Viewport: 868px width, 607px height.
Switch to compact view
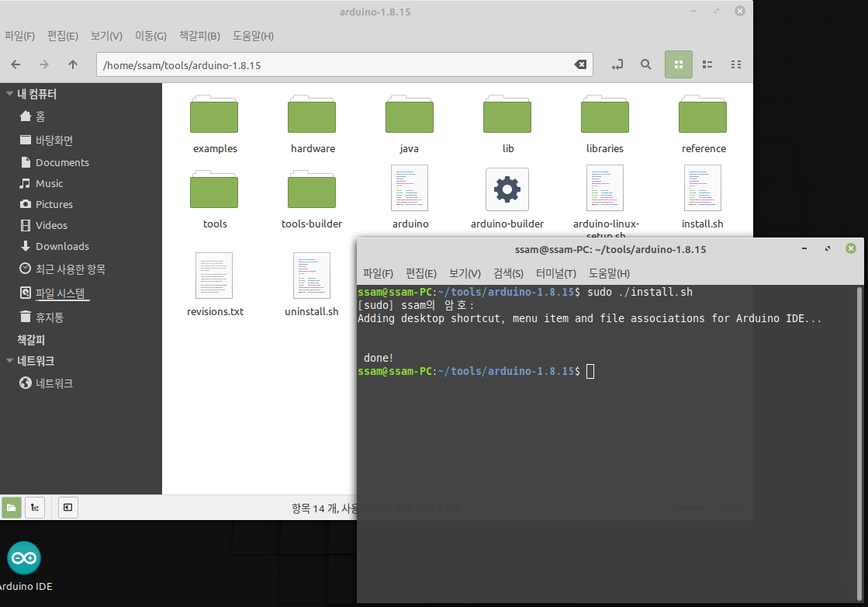pos(735,64)
